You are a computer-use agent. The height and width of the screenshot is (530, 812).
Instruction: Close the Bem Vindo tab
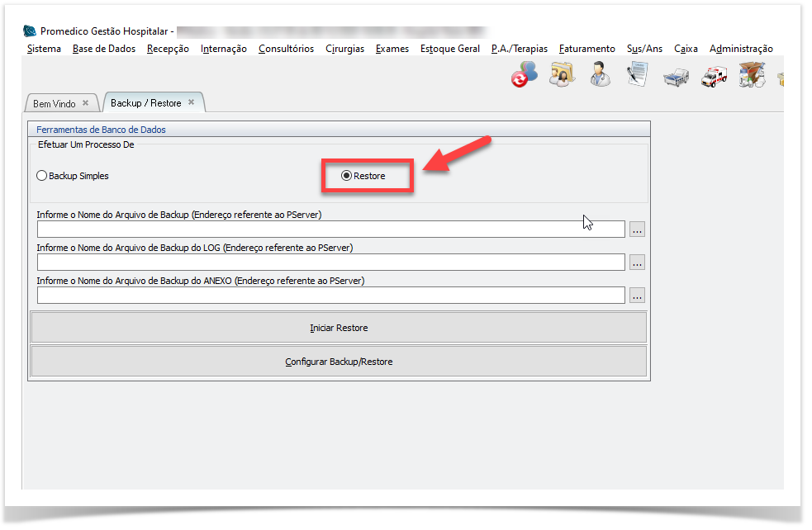click(x=85, y=103)
